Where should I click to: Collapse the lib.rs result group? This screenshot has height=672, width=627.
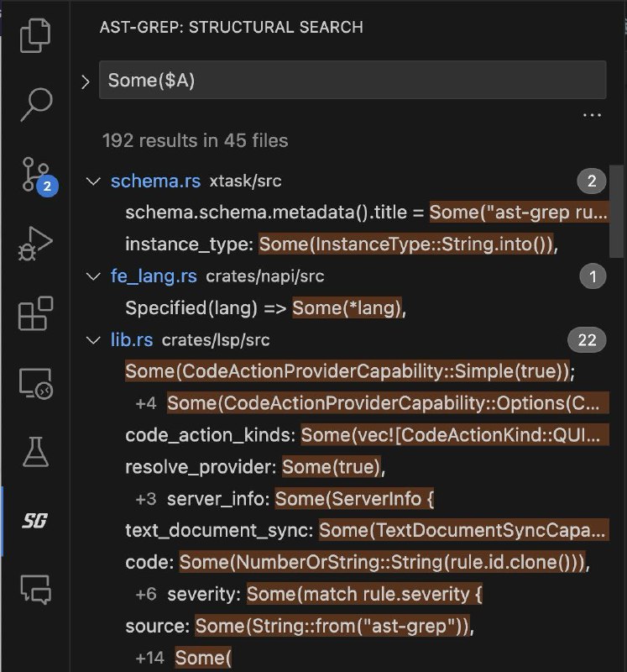[92, 340]
